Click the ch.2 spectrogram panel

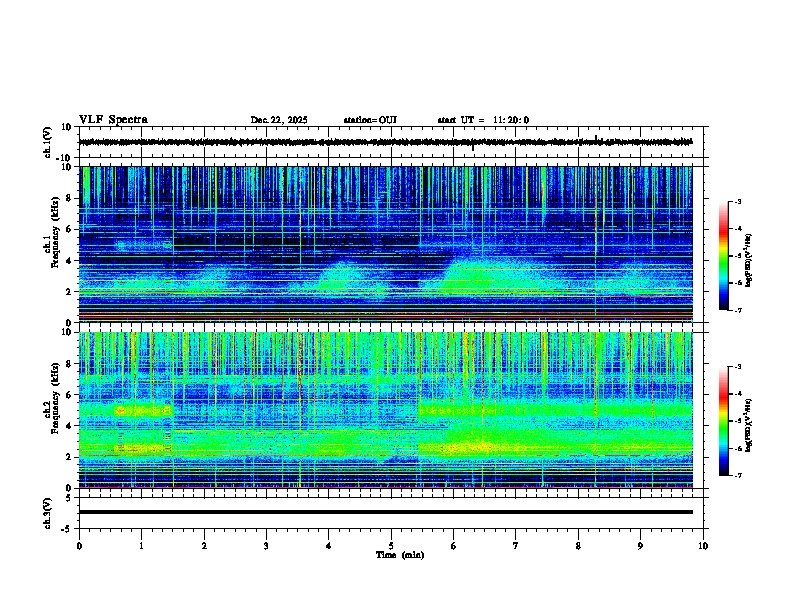pyautogui.click(x=385, y=410)
